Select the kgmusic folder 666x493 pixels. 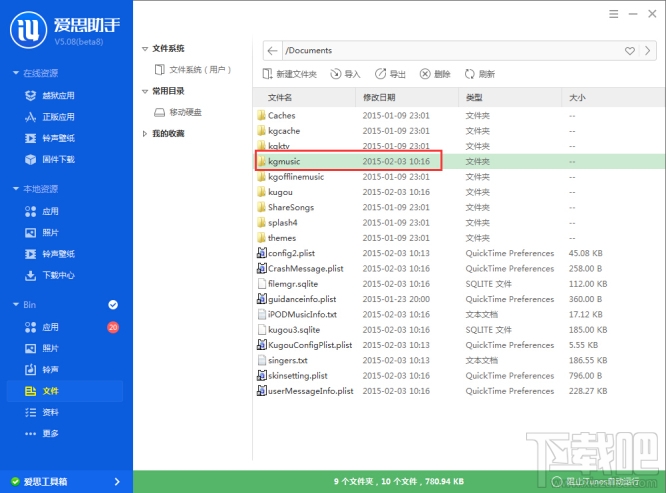pos(459,161)
